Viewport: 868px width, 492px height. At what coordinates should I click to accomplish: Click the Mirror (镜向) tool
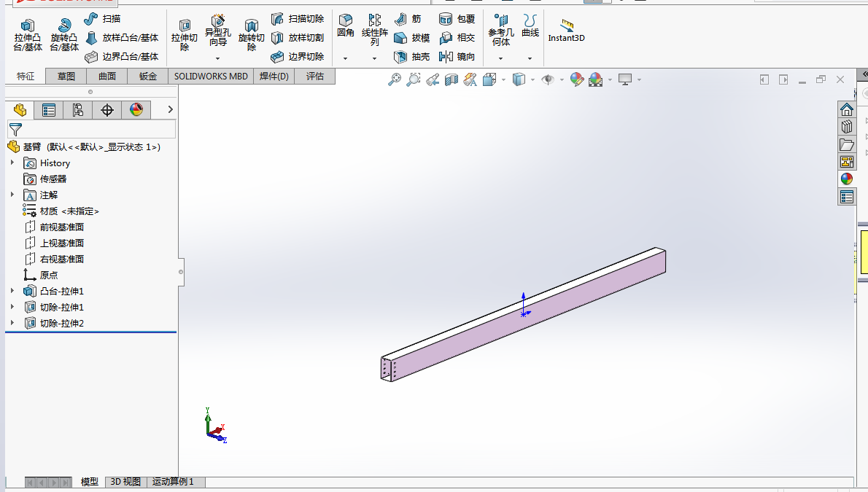point(457,56)
